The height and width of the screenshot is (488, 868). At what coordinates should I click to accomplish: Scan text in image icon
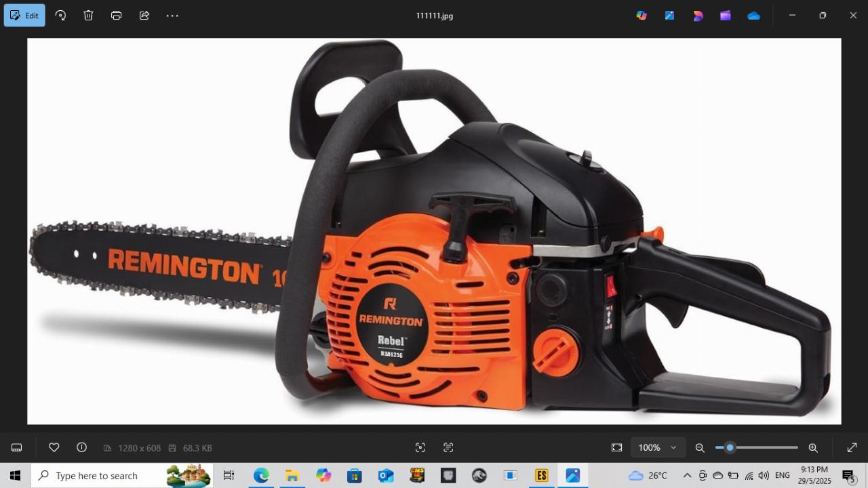[448, 447]
